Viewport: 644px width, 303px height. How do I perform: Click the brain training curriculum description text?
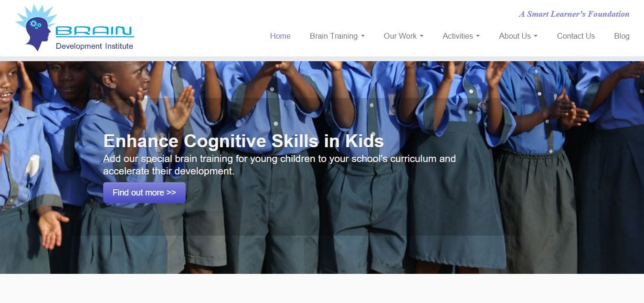click(x=279, y=164)
